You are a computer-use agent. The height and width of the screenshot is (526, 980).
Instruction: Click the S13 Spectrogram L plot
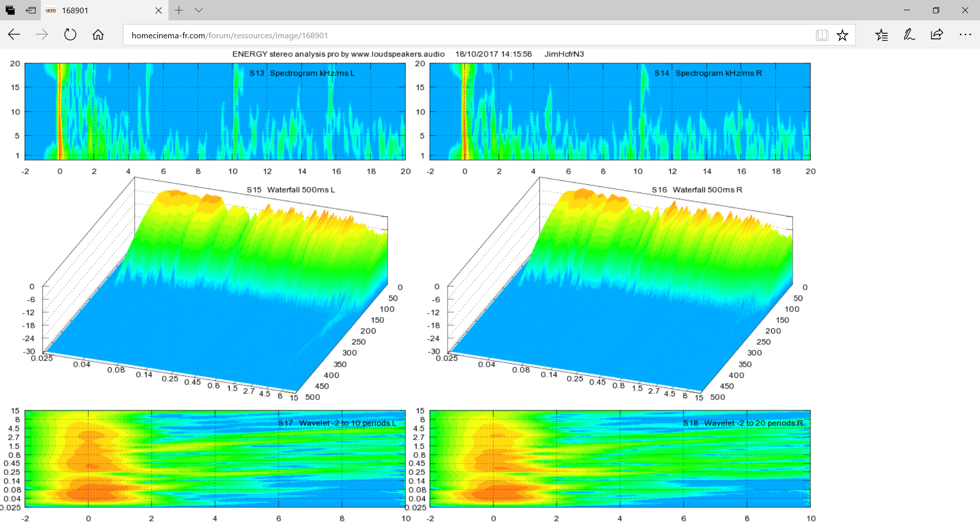tap(215, 111)
